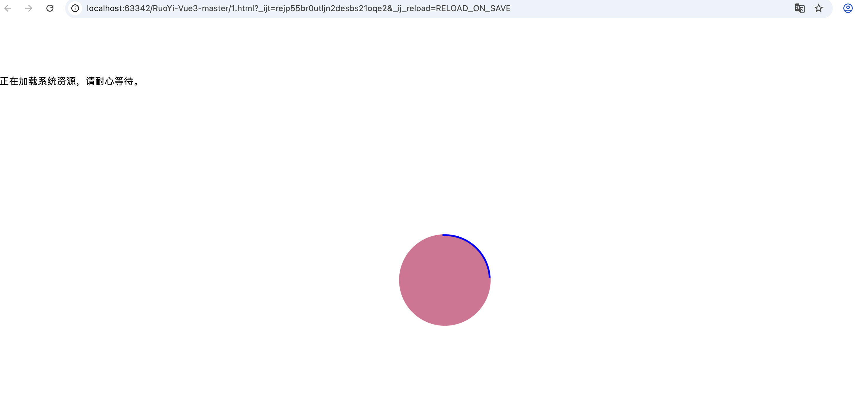
Task: Click the center of the pink loading circle
Action: pyautogui.click(x=445, y=280)
